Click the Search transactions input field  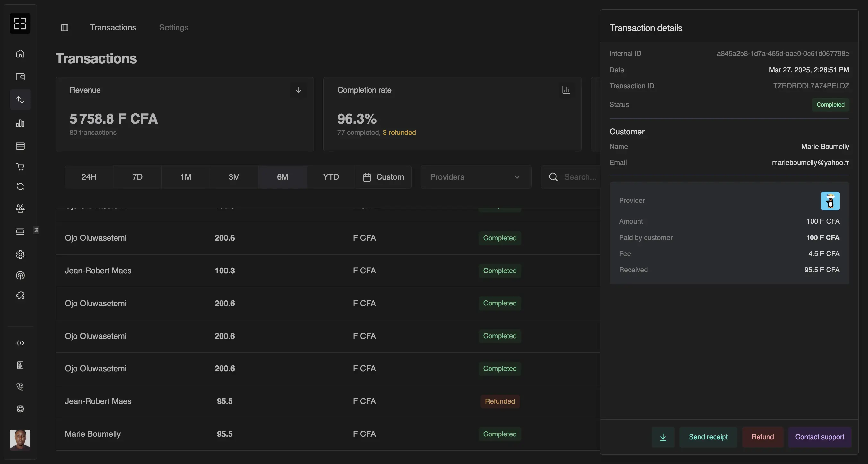[579, 177]
